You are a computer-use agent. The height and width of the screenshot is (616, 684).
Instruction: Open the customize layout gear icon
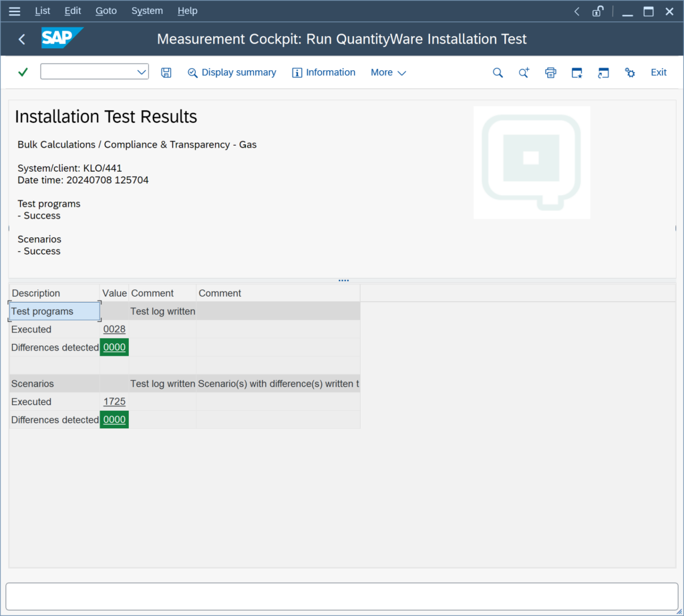pyautogui.click(x=629, y=72)
